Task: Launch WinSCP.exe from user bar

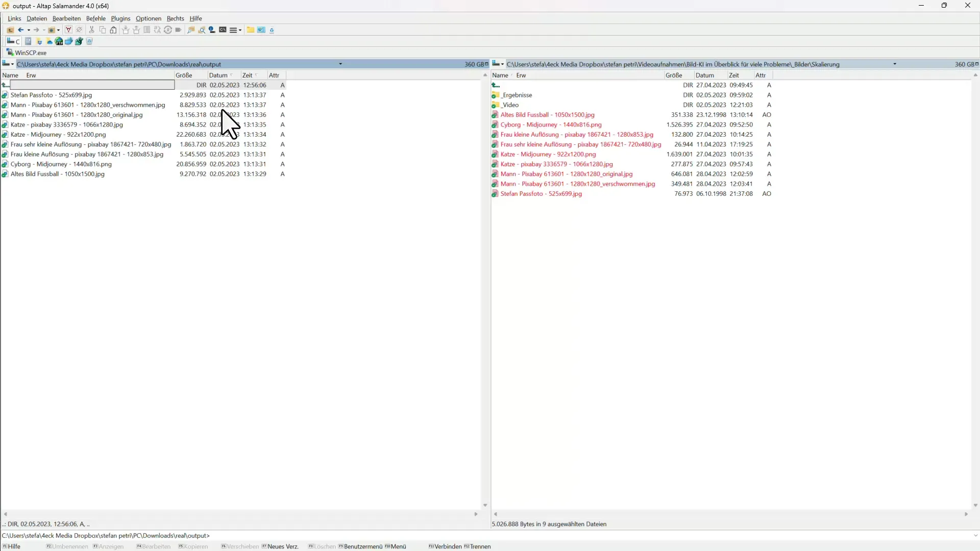Action: (x=27, y=53)
